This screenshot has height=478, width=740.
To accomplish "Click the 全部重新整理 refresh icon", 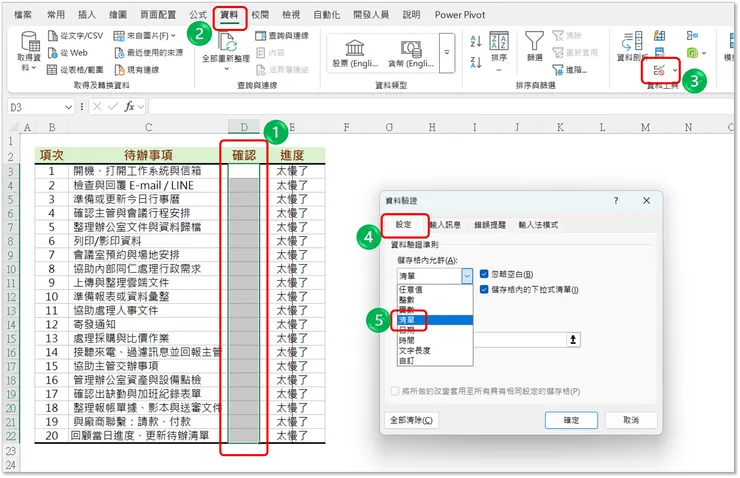I will click(x=227, y=42).
